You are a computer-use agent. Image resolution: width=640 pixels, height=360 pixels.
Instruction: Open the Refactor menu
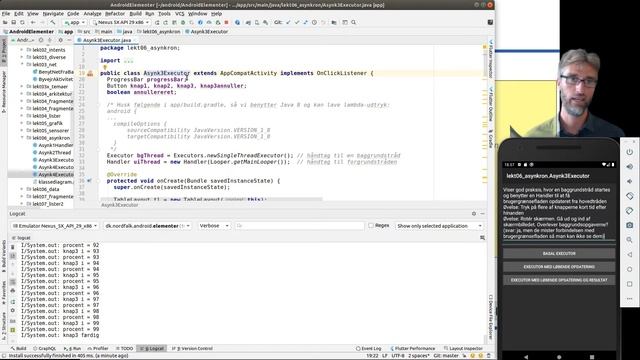[115, 13]
